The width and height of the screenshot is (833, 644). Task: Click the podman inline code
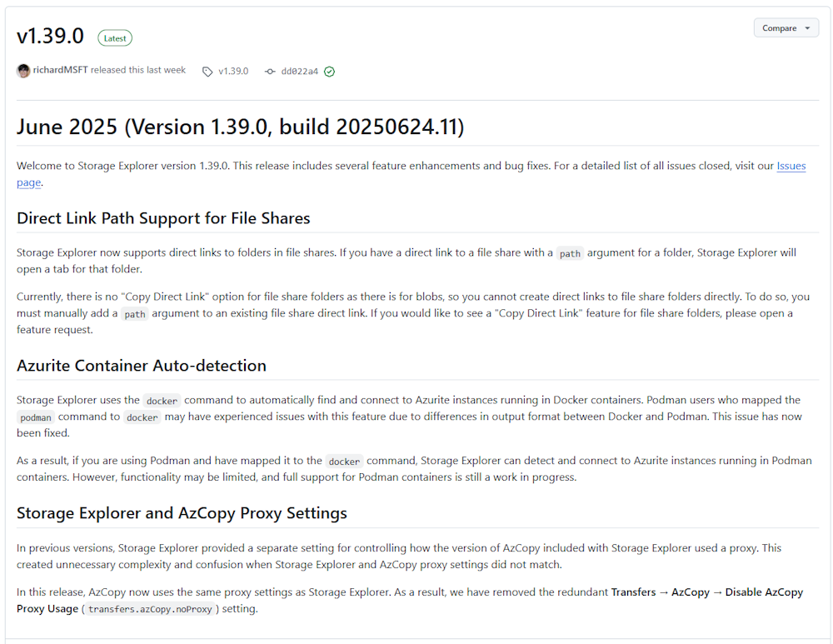click(x=36, y=417)
